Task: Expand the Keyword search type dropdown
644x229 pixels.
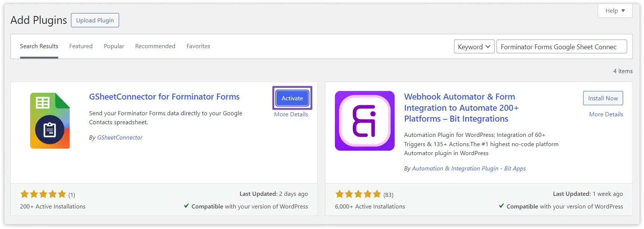Action: [474, 47]
